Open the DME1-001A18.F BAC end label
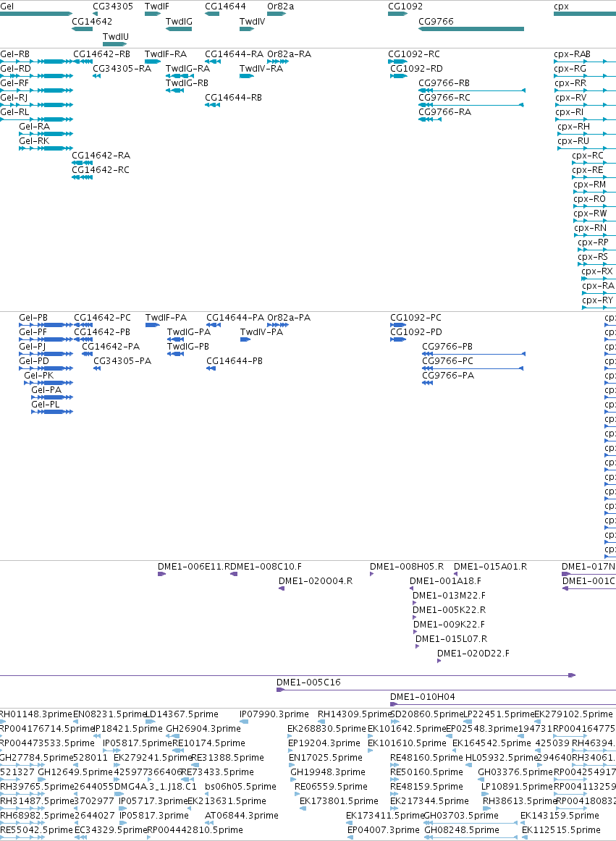Screen dimensions: 616x841 [445, 581]
